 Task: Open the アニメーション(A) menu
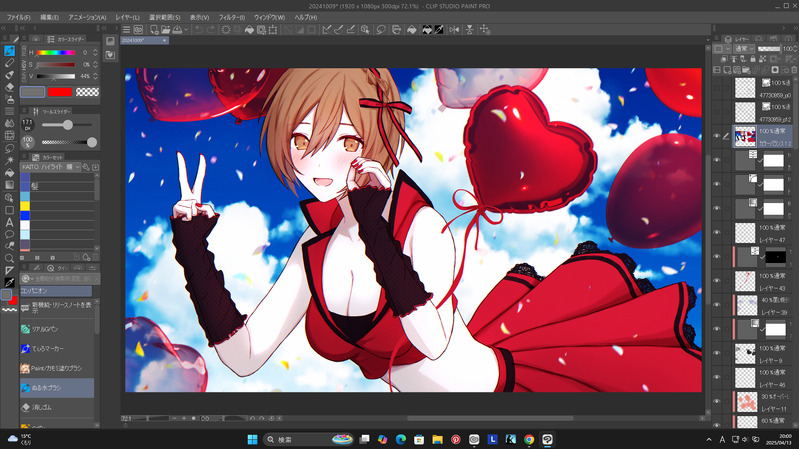[88, 17]
